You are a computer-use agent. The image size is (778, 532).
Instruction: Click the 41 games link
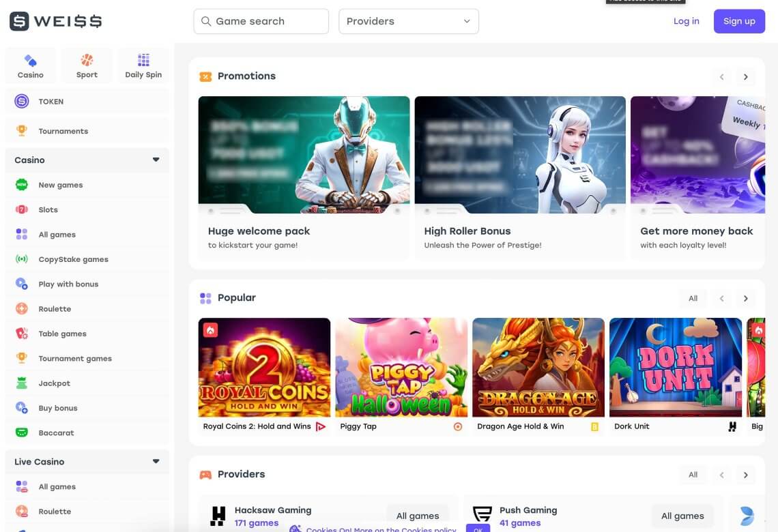point(520,523)
